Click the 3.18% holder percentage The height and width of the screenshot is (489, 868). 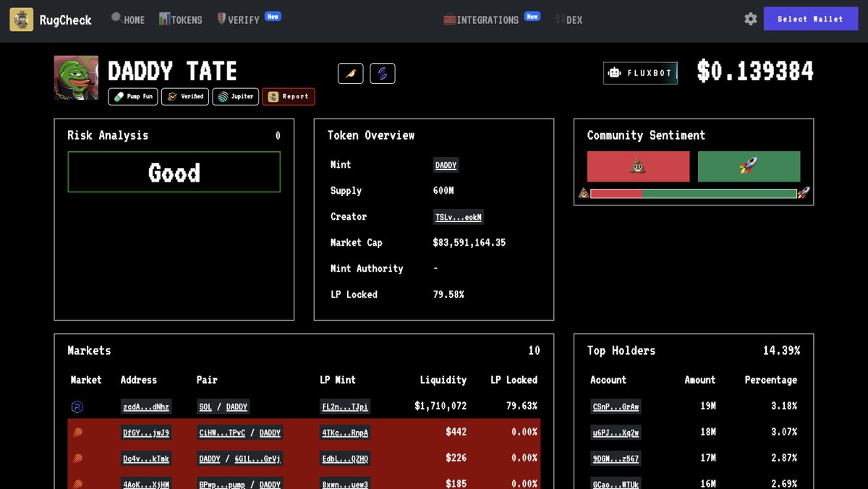click(784, 407)
